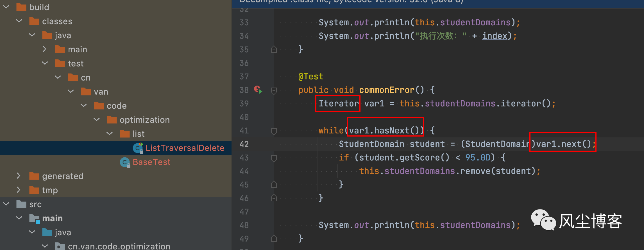Select the src folder row
This screenshot has height=250, width=644.
[x=116, y=204]
